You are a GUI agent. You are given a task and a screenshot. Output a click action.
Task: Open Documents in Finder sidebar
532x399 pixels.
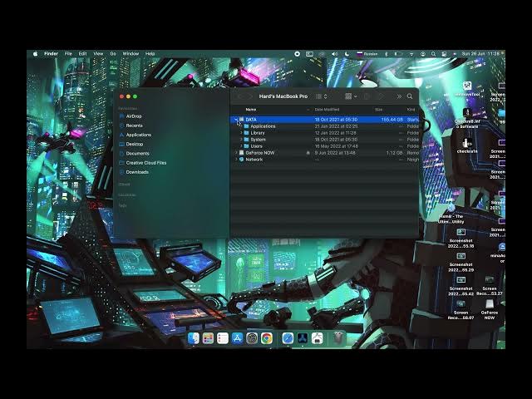pyautogui.click(x=137, y=153)
